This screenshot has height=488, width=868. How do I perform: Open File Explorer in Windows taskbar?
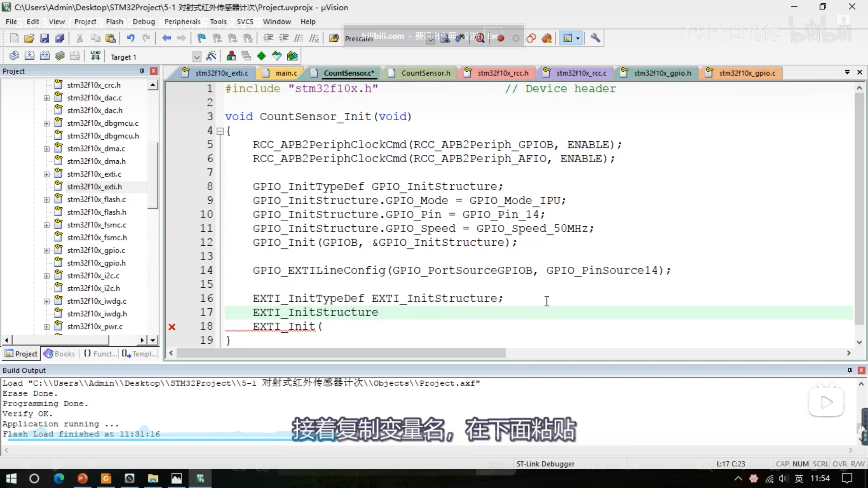153,479
